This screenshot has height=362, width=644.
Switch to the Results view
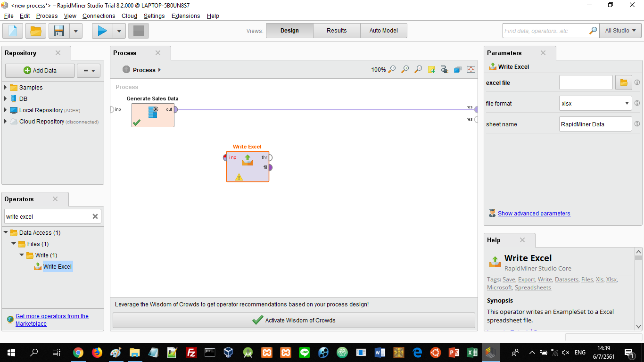(337, 31)
